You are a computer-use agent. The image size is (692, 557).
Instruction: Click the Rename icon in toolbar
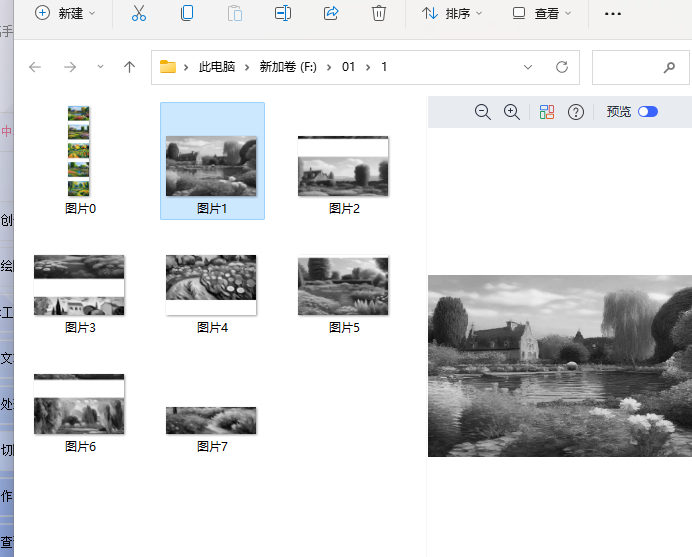click(283, 13)
